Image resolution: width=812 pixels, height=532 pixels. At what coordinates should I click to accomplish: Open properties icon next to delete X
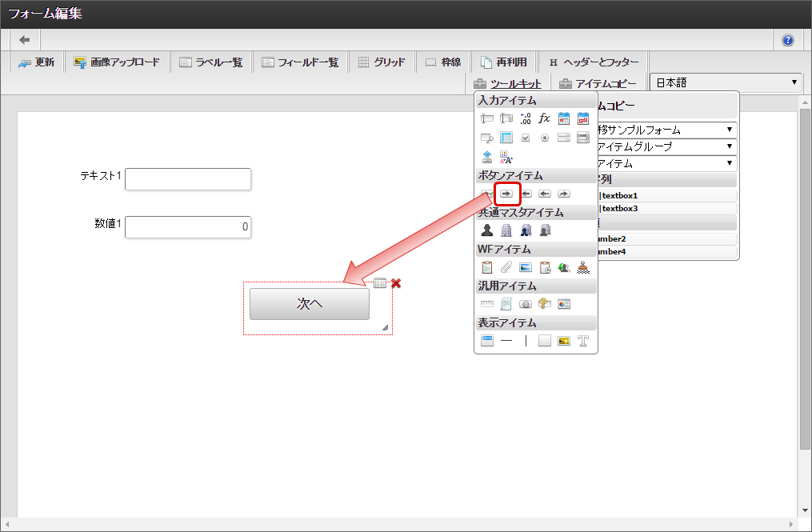380,283
